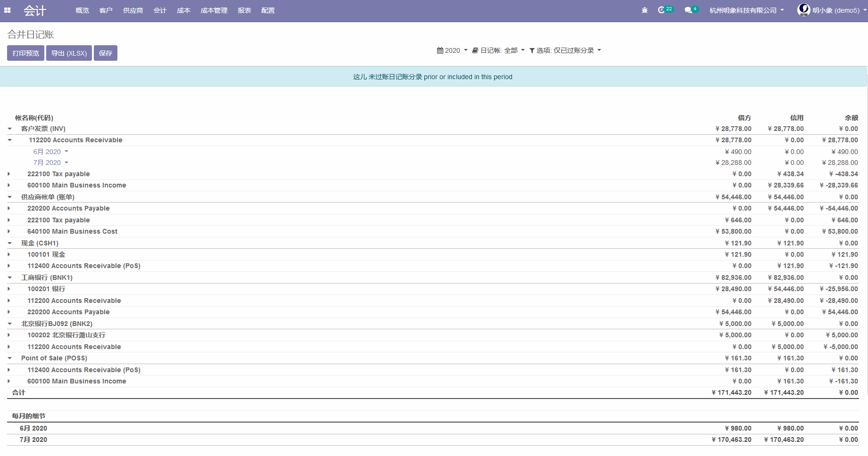868x456 pixels.
Task: Expand the 100201 银行 account row
Action: pos(9,289)
